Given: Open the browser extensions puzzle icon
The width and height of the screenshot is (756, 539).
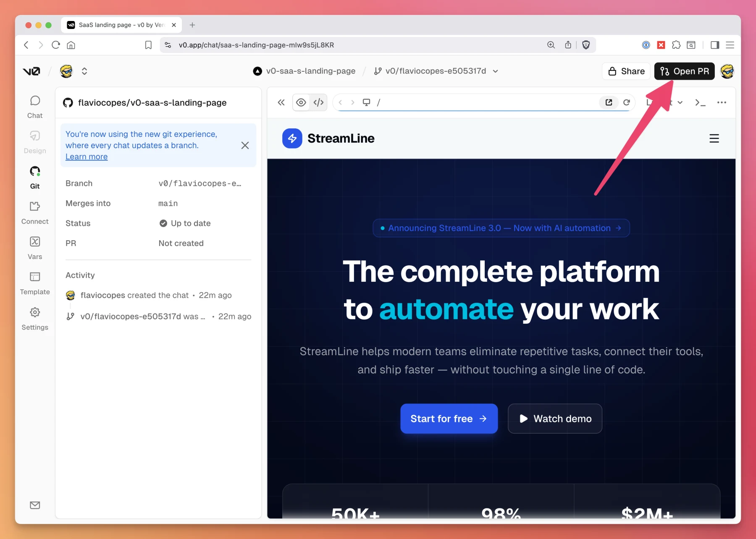Looking at the screenshot, I should pyautogui.click(x=676, y=45).
